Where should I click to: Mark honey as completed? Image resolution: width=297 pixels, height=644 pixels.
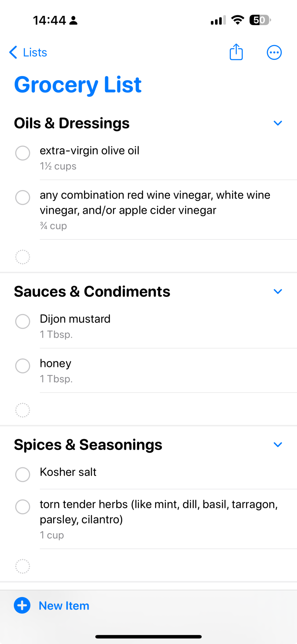click(23, 366)
